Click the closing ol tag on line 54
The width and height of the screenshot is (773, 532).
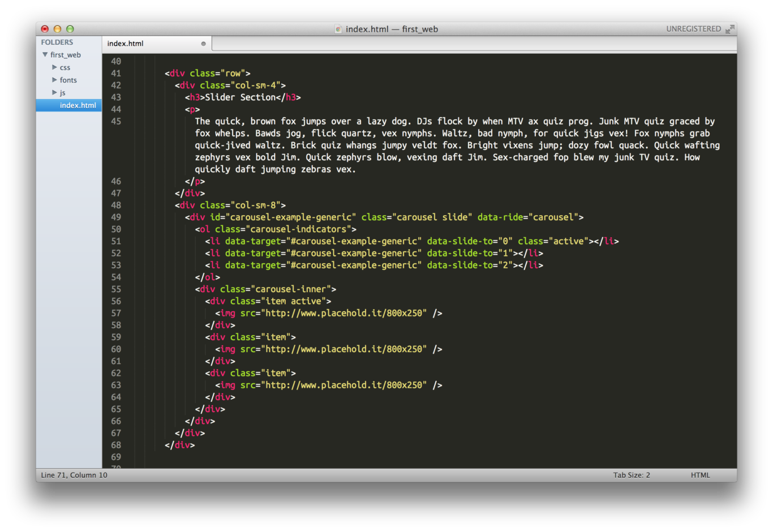pyautogui.click(x=208, y=277)
